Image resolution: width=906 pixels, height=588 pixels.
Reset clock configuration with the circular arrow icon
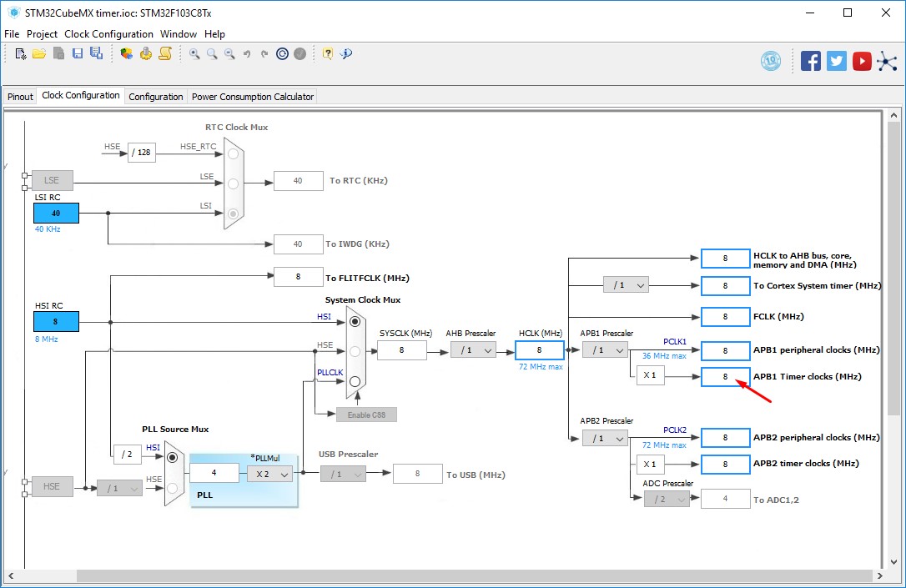tap(282, 53)
